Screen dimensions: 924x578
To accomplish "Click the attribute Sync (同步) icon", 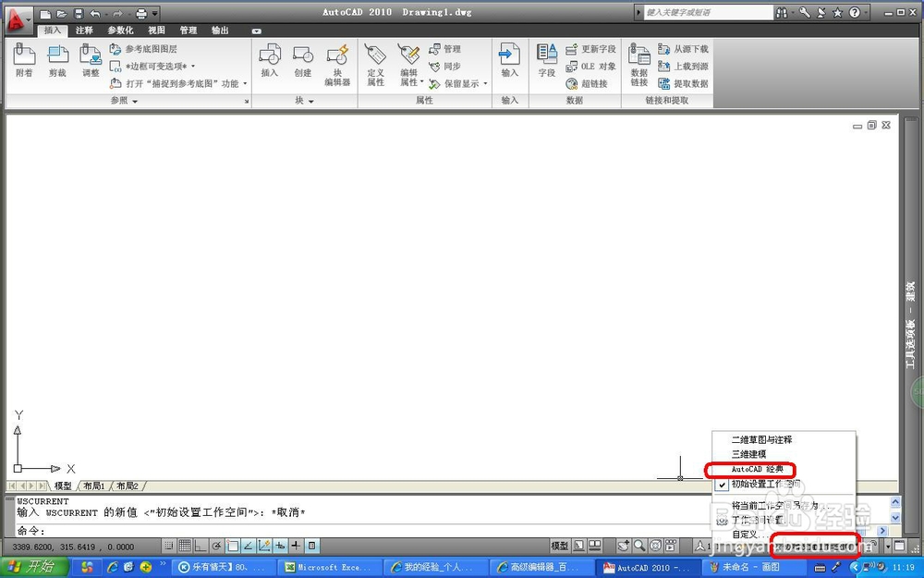I will tap(445, 66).
